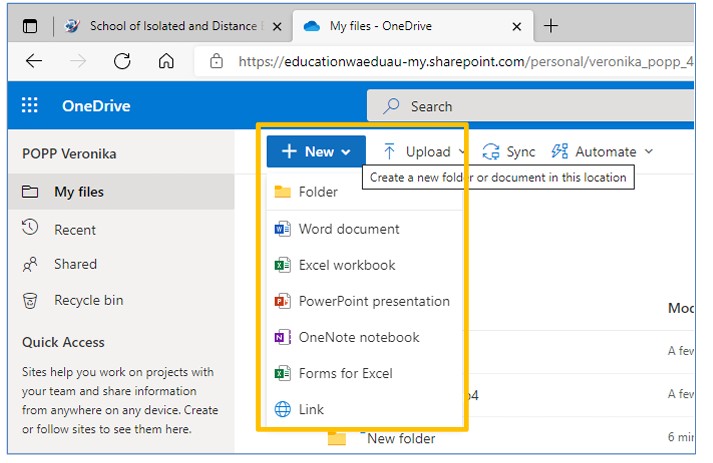
Task: Collapse the New dropdown button
Action: point(316,152)
